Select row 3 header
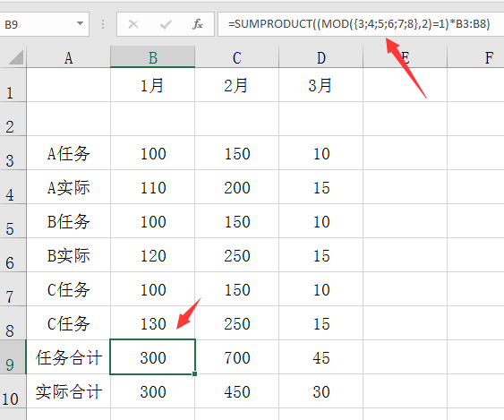This screenshot has height=420, width=504. [x=13, y=153]
